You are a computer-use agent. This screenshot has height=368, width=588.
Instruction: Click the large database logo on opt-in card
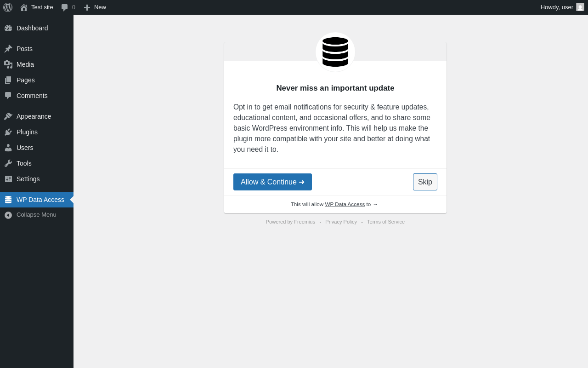coord(335,52)
